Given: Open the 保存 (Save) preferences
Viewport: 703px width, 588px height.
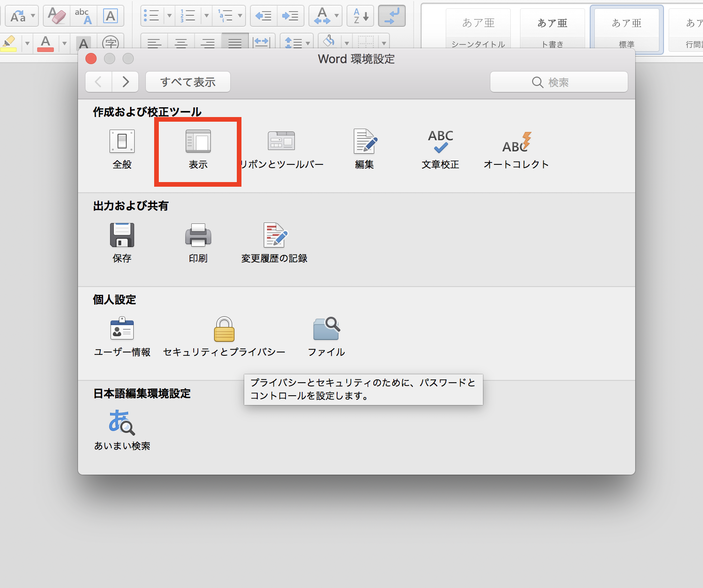Looking at the screenshot, I should pos(122,243).
